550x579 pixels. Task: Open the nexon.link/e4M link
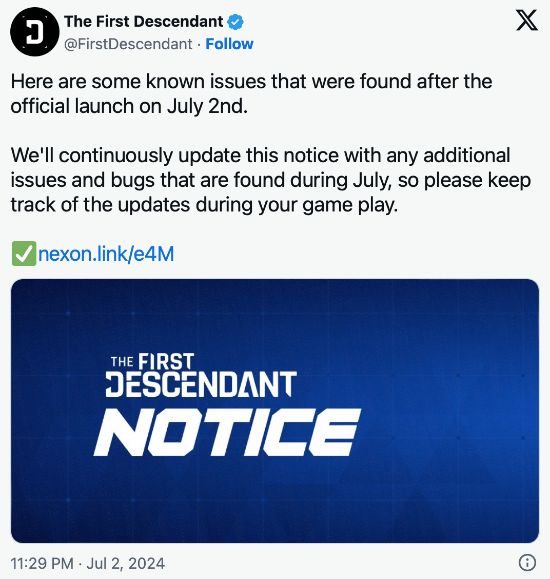point(106,254)
